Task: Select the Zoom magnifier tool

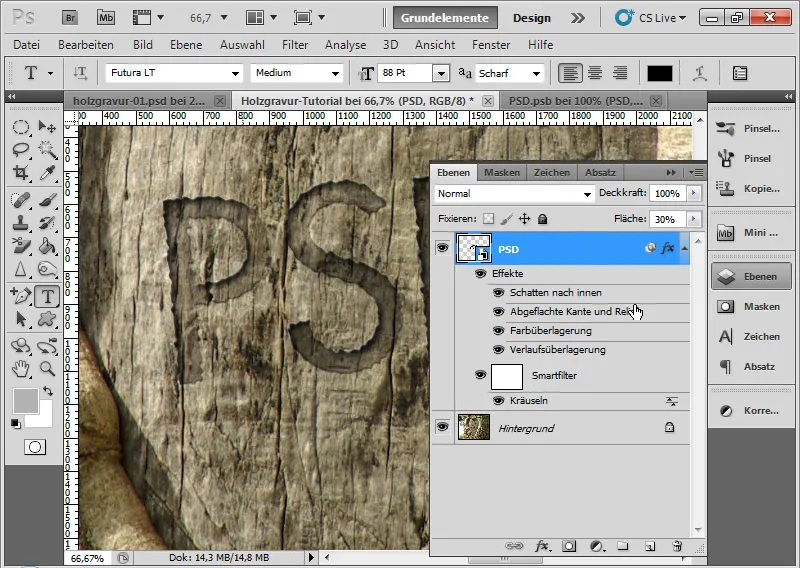Action: (47, 368)
